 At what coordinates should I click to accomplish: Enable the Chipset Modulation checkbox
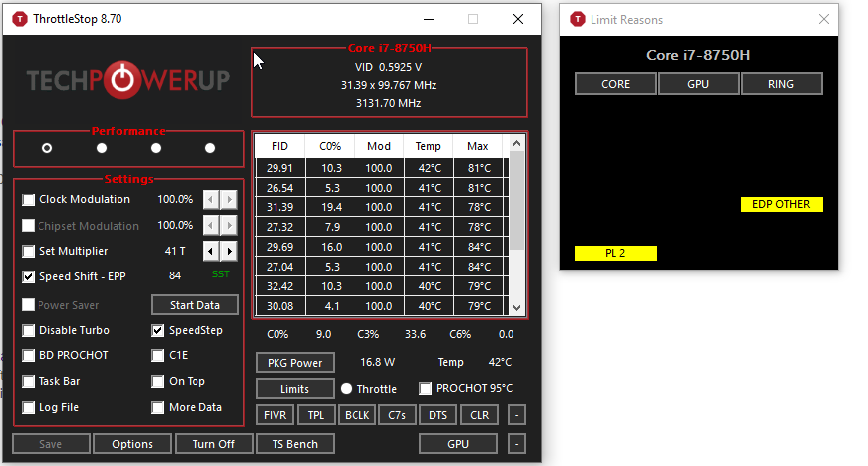pyautogui.click(x=29, y=226)
